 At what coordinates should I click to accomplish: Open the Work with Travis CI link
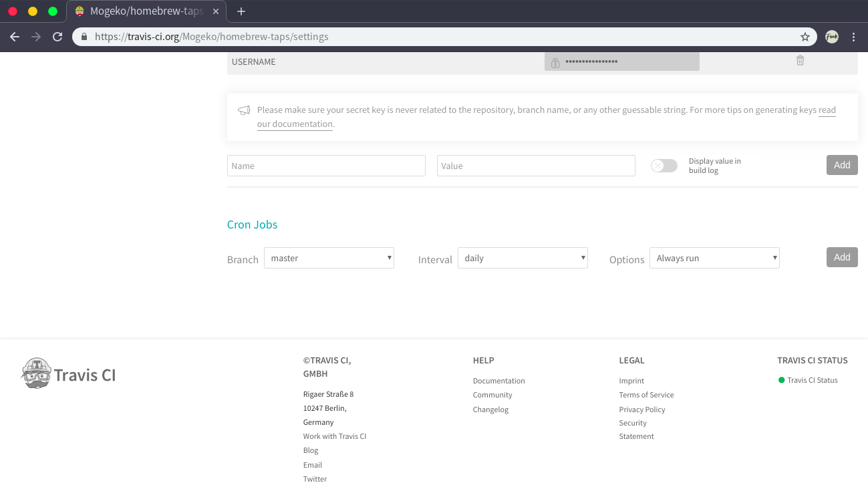tap(335, 436)
